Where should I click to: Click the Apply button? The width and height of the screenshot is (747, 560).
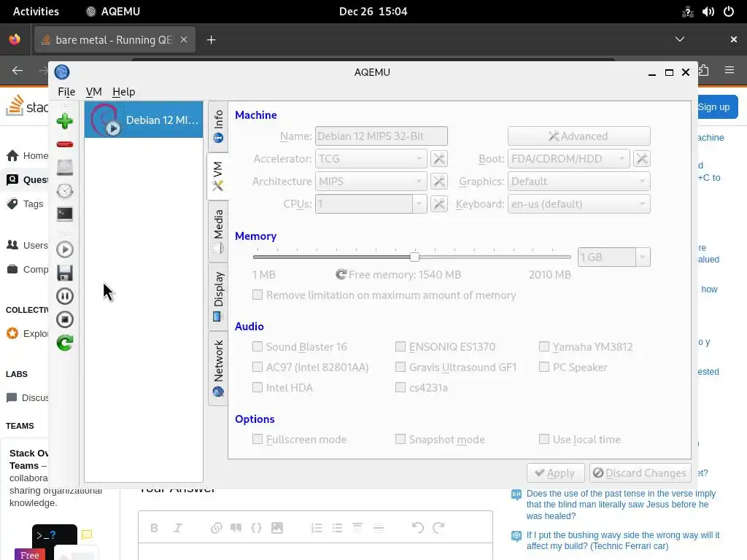pyautogui.click(x=555, y=472)
